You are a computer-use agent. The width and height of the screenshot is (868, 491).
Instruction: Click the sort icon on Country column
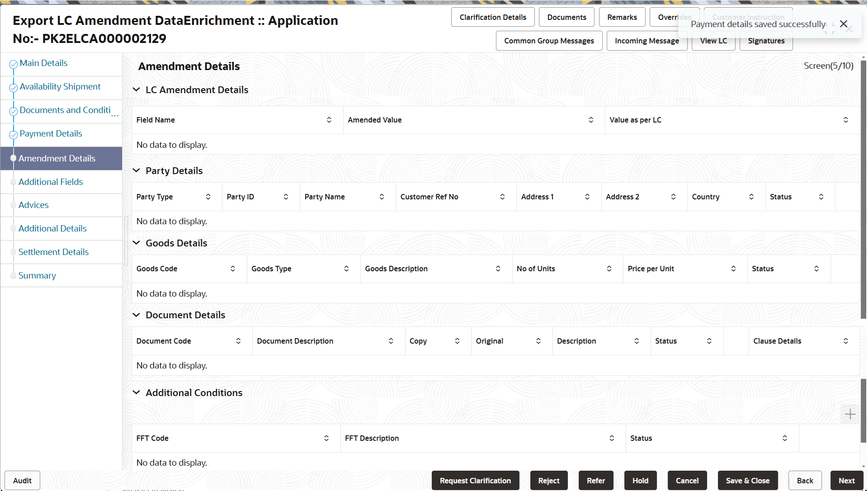point(752,197)
